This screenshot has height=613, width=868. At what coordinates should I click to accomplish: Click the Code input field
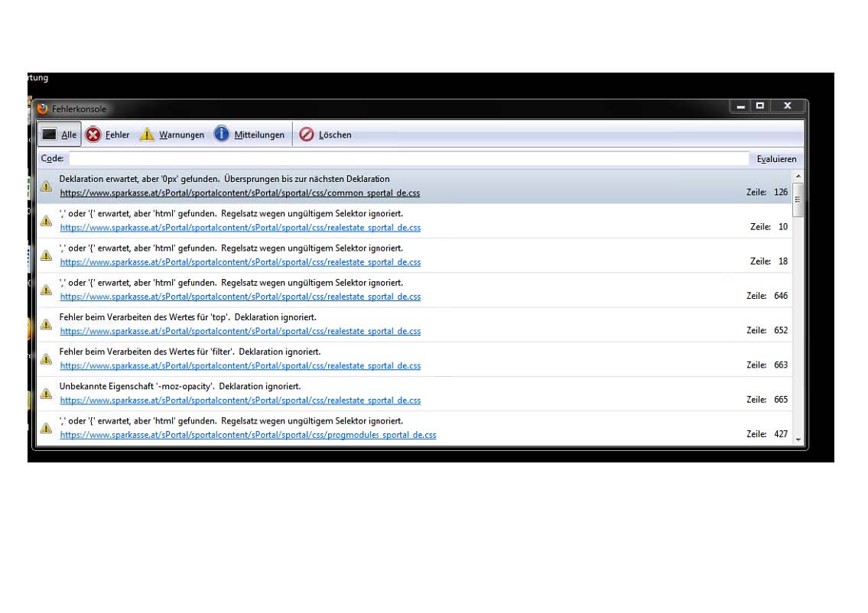coord(409,159)
